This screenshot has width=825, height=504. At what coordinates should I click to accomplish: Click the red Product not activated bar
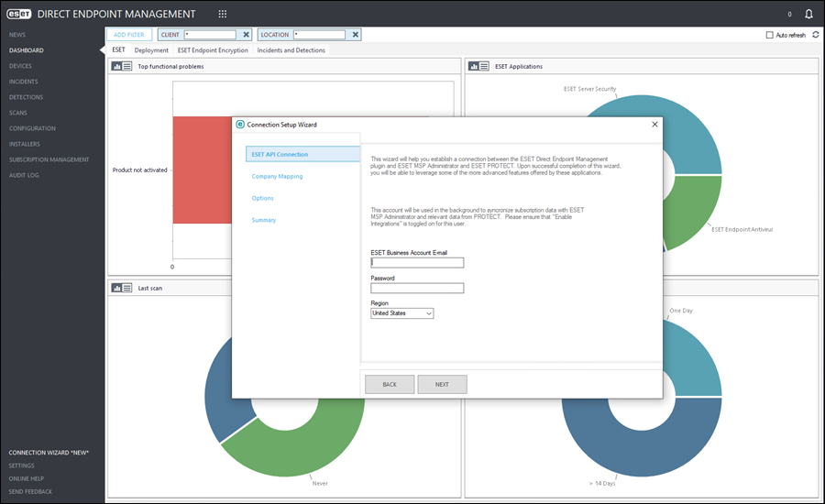click(x=202, y=170)
